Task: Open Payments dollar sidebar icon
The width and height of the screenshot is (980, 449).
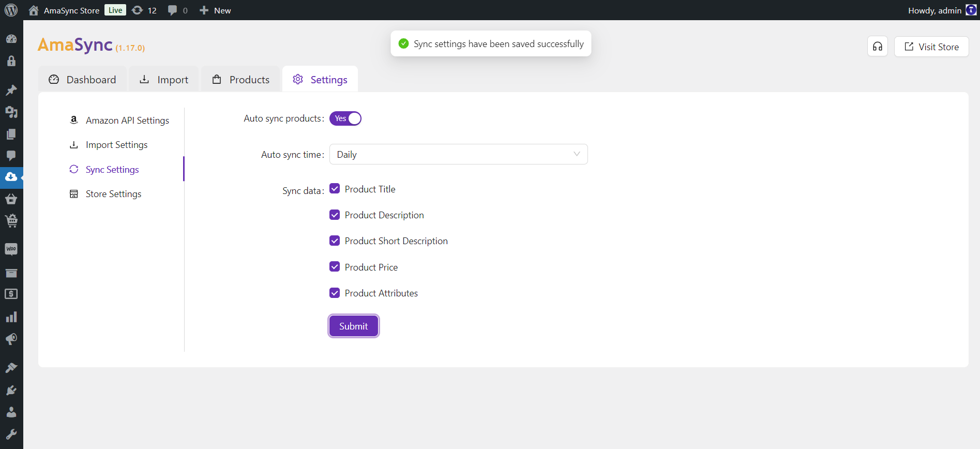Action: [11, 294]
